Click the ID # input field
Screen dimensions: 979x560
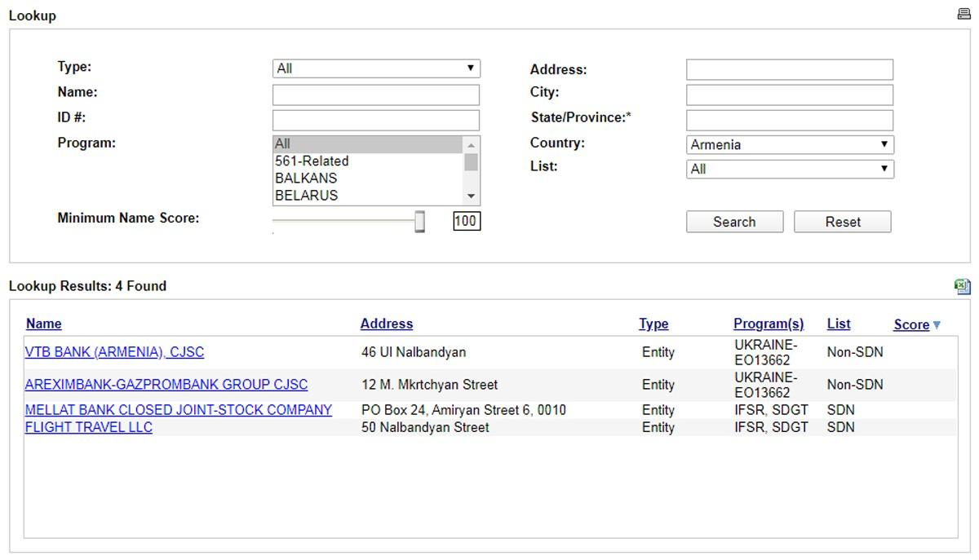(x=376, y=120)
